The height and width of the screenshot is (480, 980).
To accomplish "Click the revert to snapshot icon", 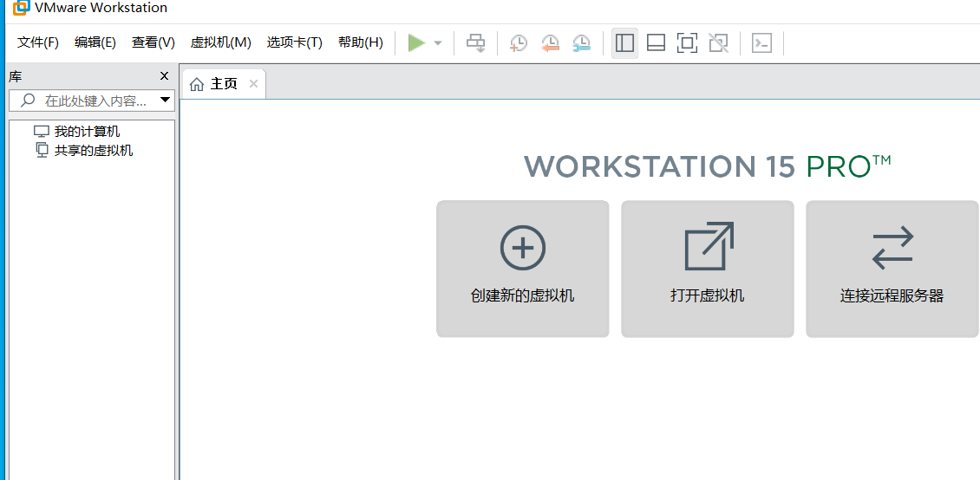I will (549, 43).
